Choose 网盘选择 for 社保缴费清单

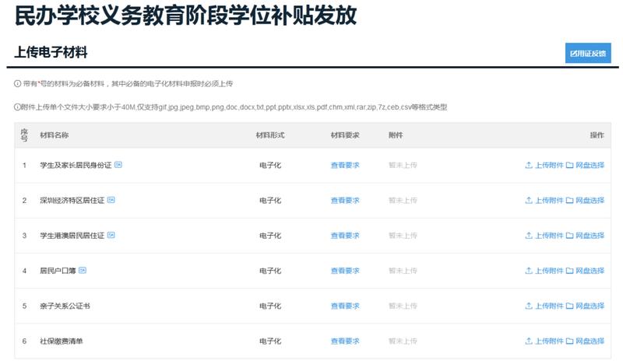586,341
